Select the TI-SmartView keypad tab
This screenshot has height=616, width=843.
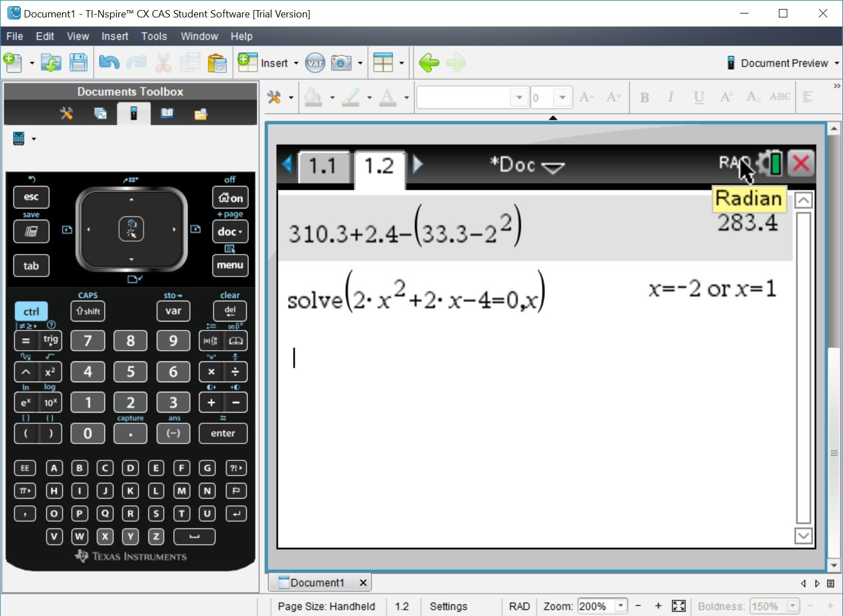[x=133, y=114]
